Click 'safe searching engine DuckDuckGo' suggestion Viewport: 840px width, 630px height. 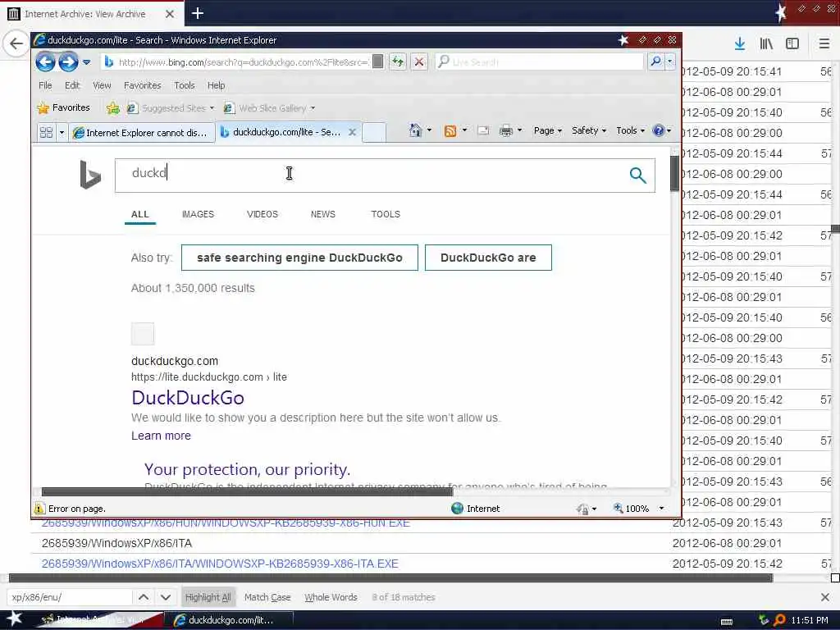tap(299, 258)
